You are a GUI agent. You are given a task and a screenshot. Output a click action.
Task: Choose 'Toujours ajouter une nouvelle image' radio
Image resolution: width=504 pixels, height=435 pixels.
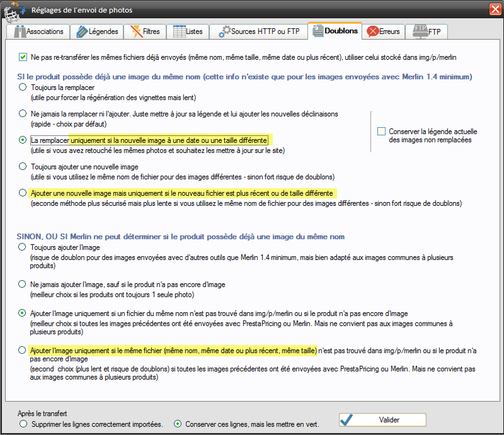pyautogui.click(x=23, y=167)
